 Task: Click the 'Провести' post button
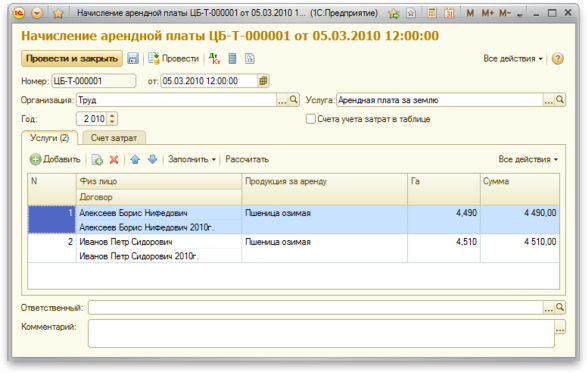[173, 58]
